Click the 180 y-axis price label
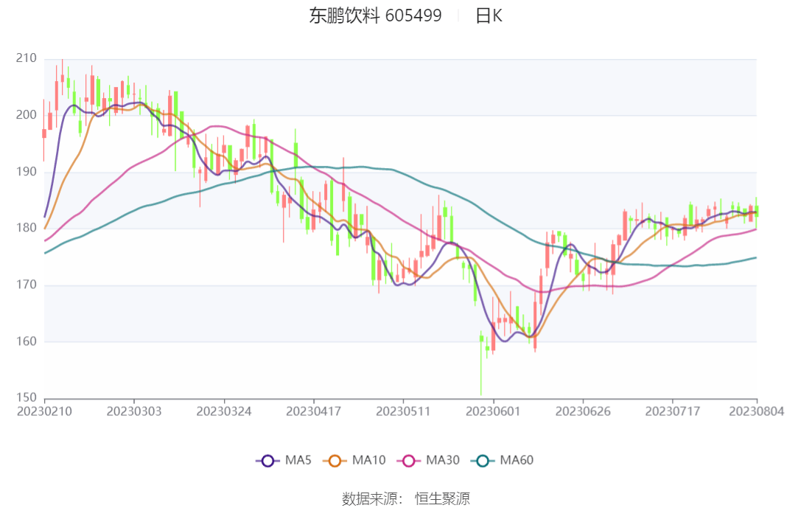The height and width of the screenshot is (508, 812). point(27,228)
